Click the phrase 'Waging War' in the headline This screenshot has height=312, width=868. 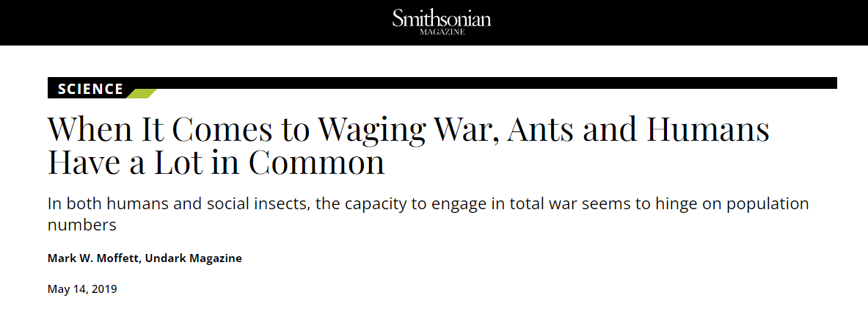click(407, 131)
